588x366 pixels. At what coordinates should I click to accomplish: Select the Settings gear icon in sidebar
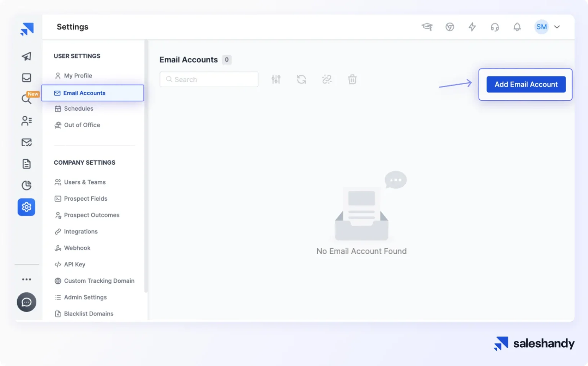[26, 207]
